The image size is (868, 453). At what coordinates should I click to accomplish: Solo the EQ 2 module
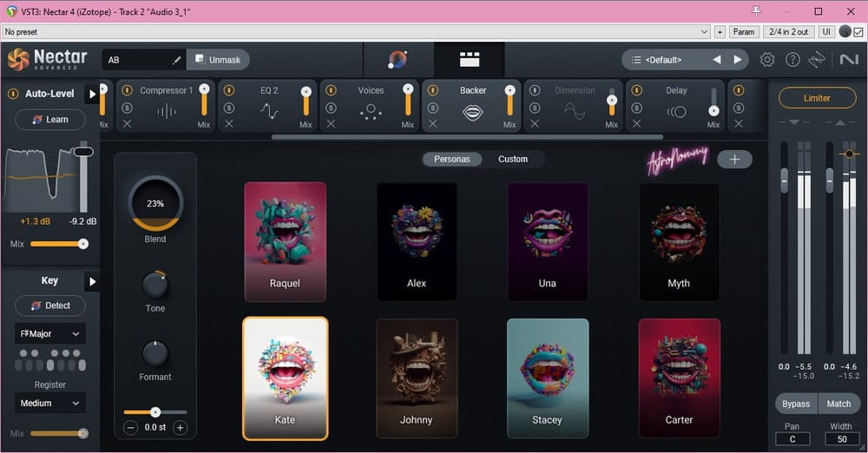[x=228, y=108]
